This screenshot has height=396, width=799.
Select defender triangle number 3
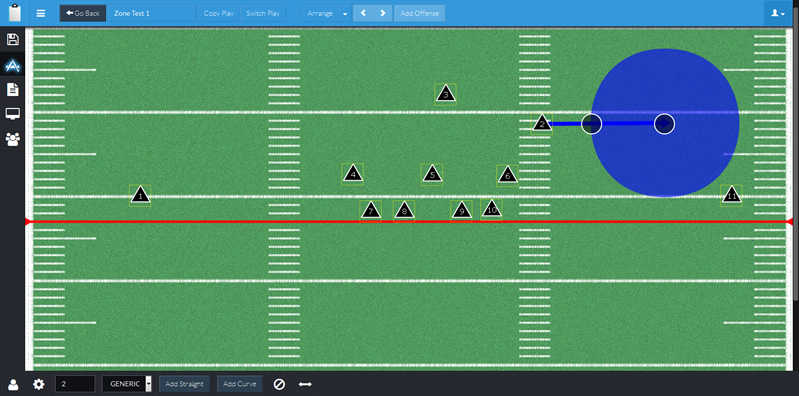point(445,94)
